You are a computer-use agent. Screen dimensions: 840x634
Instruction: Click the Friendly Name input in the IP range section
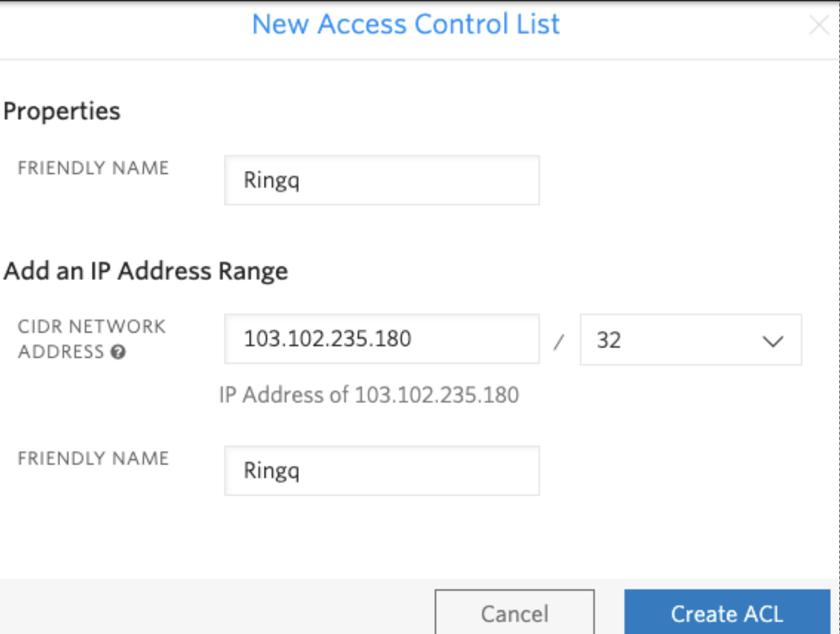[x=381, y=470]
